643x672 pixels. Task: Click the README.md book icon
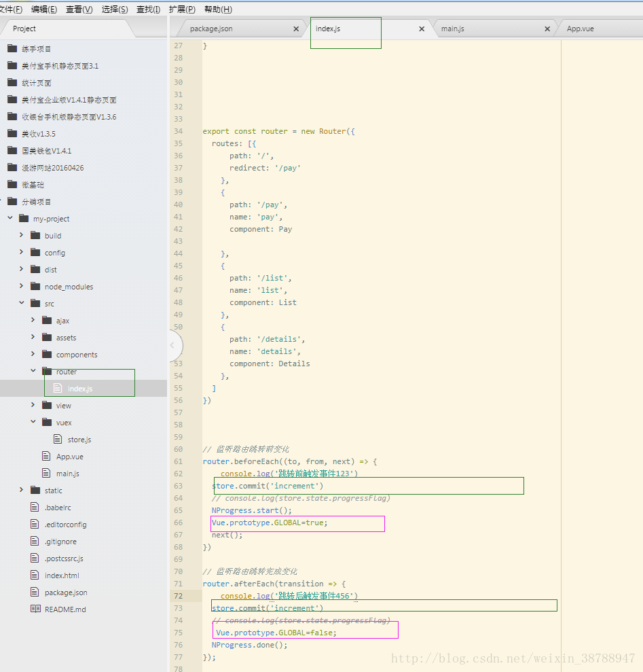pyautogui.click(x=35, y=609)
